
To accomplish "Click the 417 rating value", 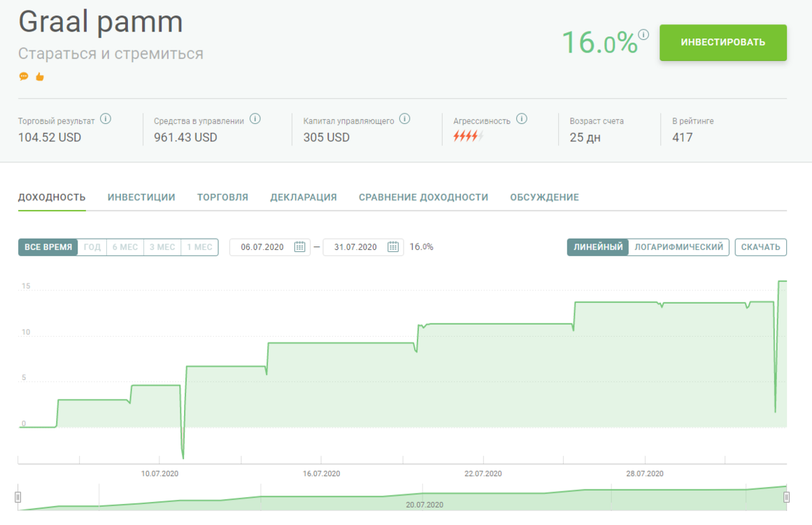I will click(x=682, y=137).
